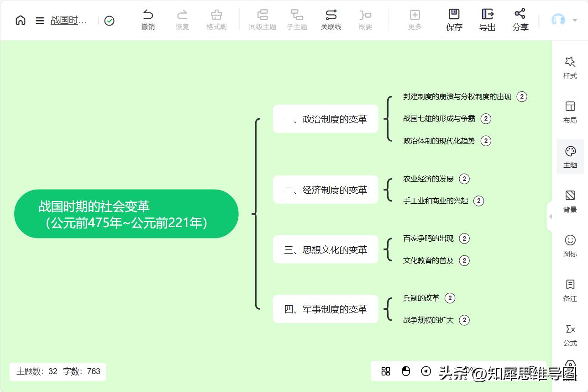
Task: Export the mind map via 导出
Action: coord(487,20)
